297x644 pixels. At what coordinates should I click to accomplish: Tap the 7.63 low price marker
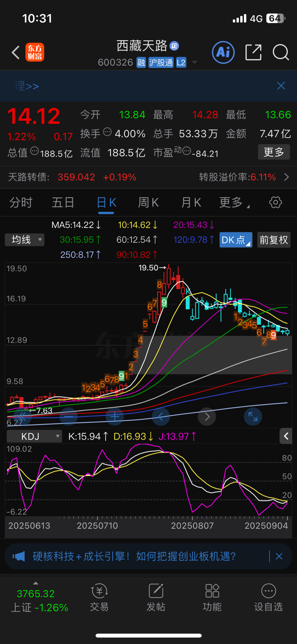coord(41,410)
